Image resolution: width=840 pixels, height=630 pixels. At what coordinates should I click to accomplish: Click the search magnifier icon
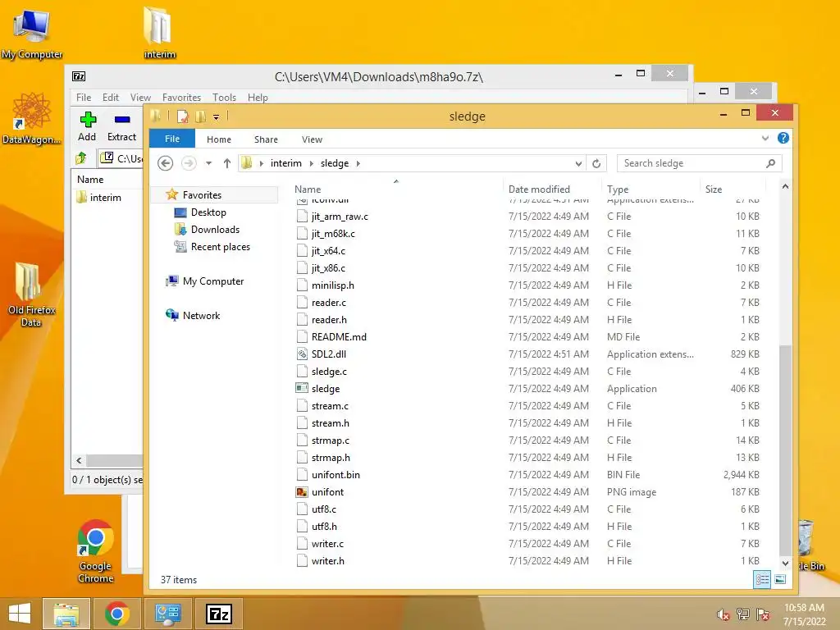click(x=770, y=163)
